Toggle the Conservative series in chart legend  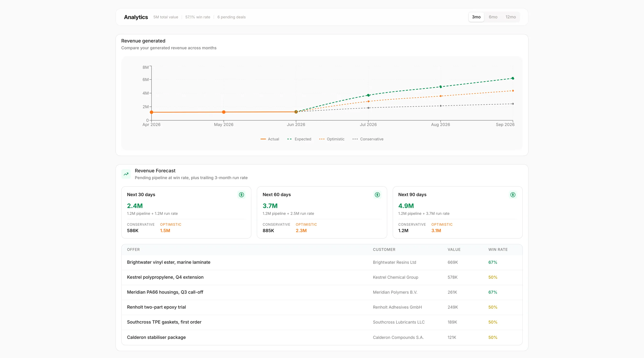point(368,139)
